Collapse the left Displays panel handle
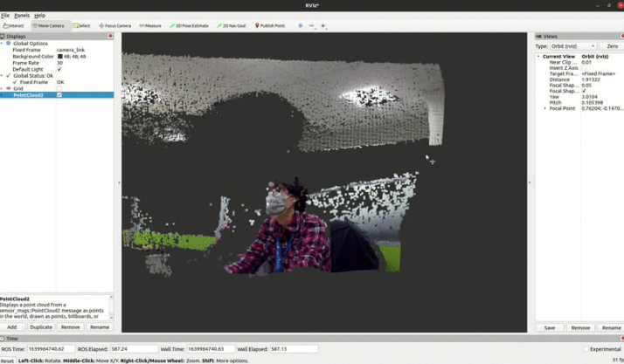The height and width of the screenshot is (364, 624). (119, 182)
